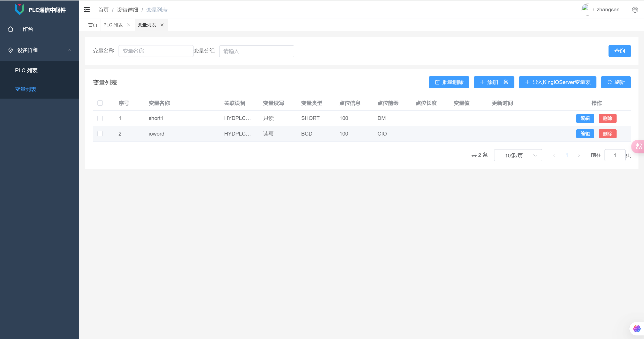Check the short1 row checkbox
Image resolution: width=644 pixels, height=339 pixels.
point(100,118)
